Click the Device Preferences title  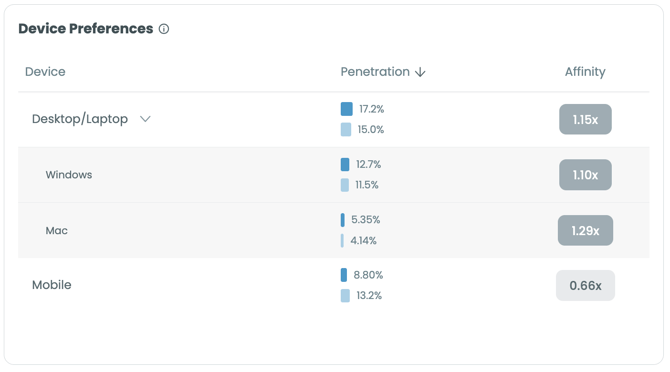85,29
